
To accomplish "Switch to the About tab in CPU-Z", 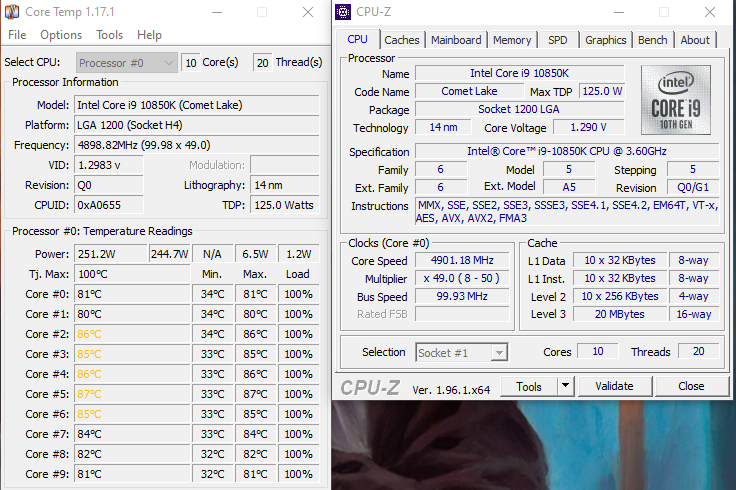I will (695, 40).
